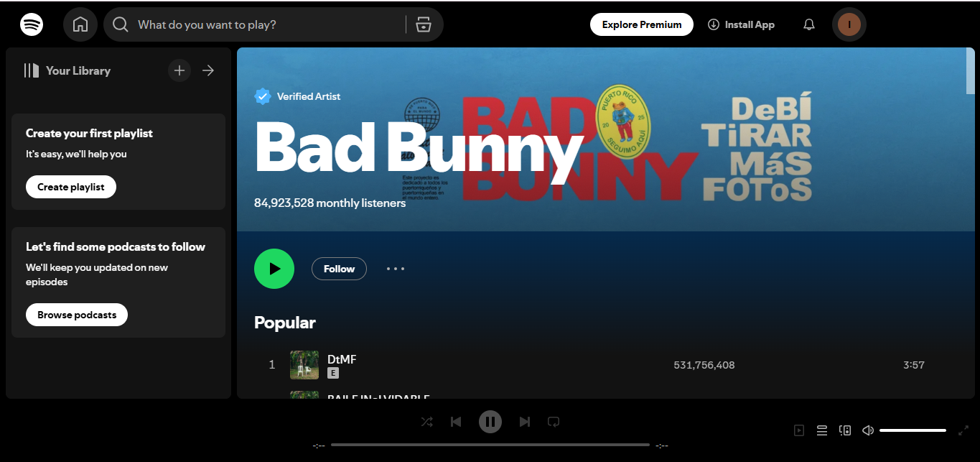This screenshot has height=462, width=980.
Task: Enable repeat mode
Action: [553, 422]
